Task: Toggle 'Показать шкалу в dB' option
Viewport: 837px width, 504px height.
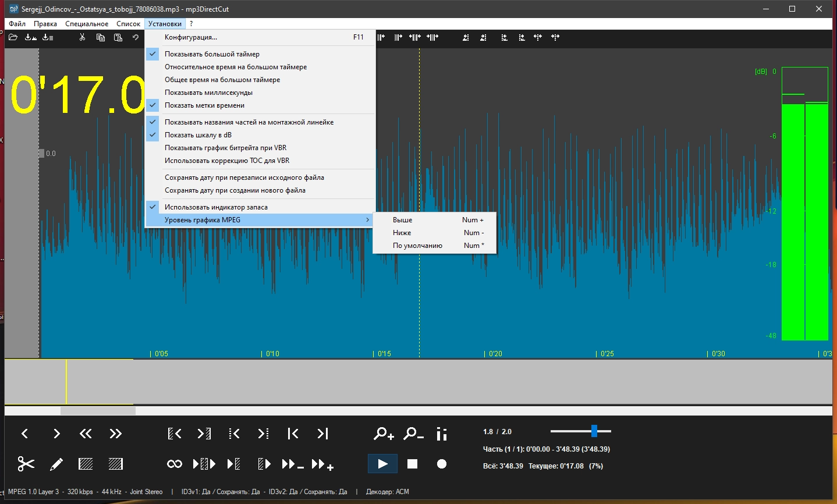Action: coord(198,135)
